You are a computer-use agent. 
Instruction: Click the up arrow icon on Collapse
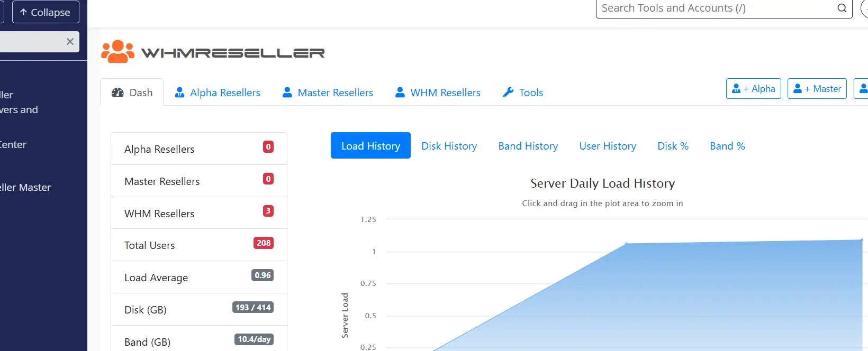coord(23,12)
